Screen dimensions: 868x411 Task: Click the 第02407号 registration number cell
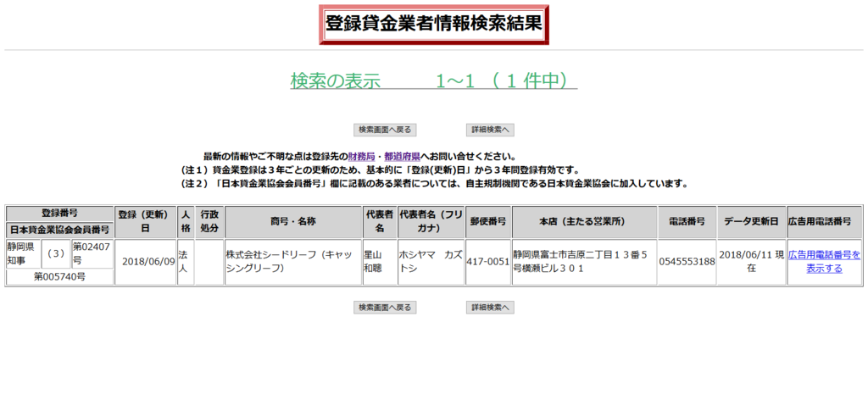pyautogui.click(x=92, y=254)
